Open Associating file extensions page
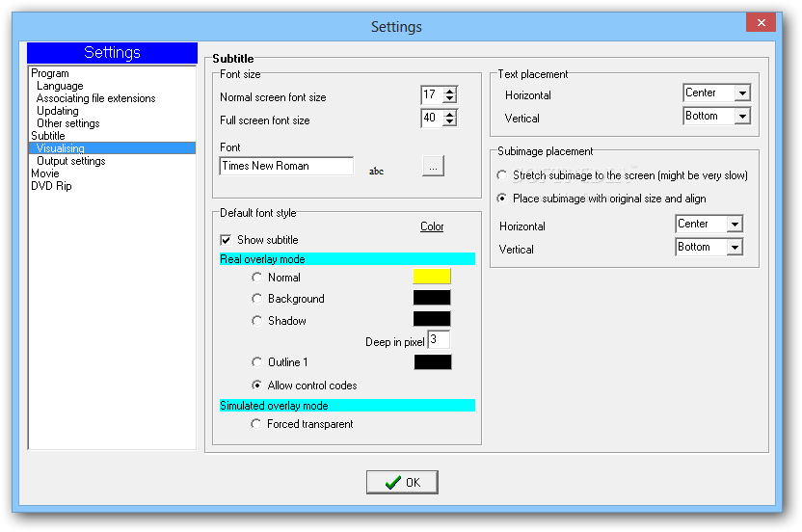802x532 pixels. click(95, 98)
